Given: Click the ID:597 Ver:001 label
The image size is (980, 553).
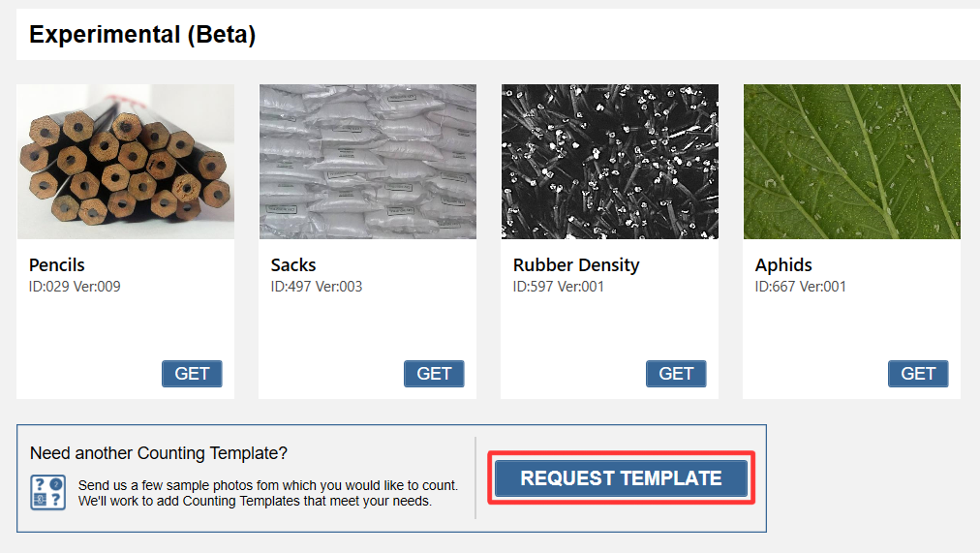Looking at the screenshot, I should click(x=559, y=287).
